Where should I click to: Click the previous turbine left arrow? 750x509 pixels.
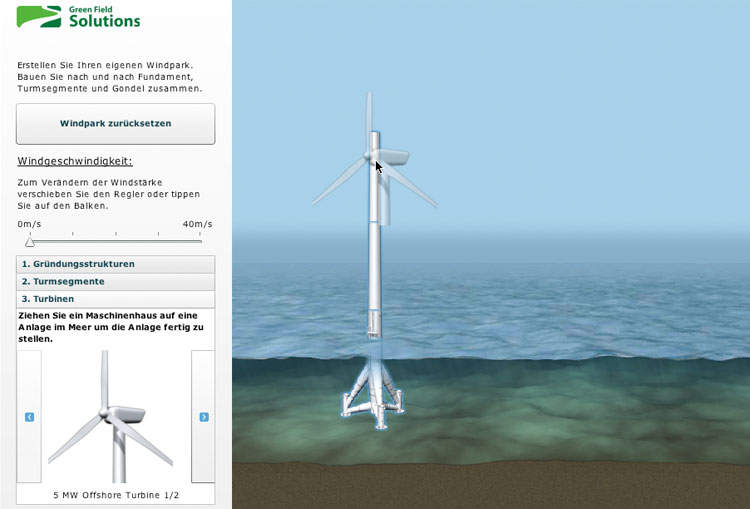click(x=29, y=417)
